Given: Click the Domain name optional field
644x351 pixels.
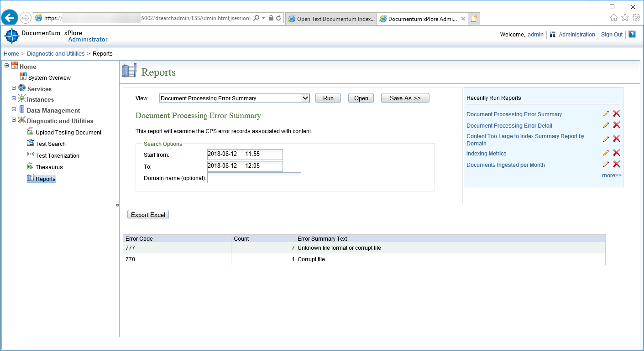Looking at the screenshot, I should pyautogui.click(x=254, y=178).
